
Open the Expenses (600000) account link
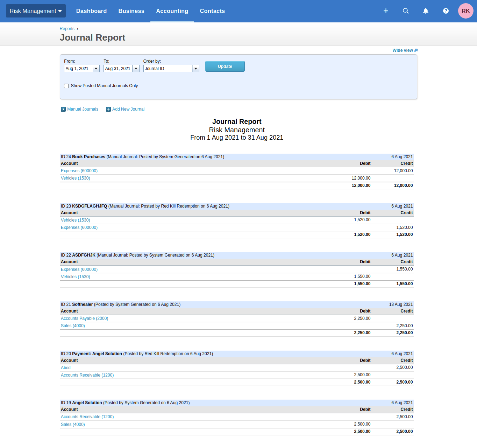79,171
